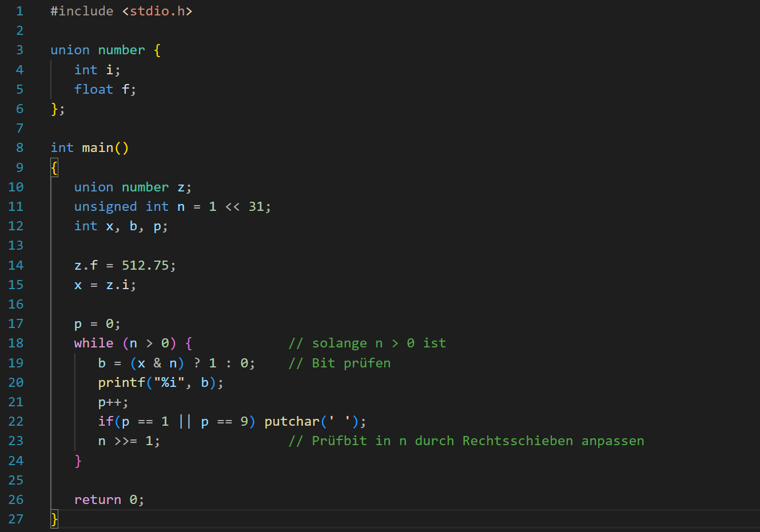Viewport: 760px width, 532px height.
Task: Click the while keyword
Action: [93, 343]
